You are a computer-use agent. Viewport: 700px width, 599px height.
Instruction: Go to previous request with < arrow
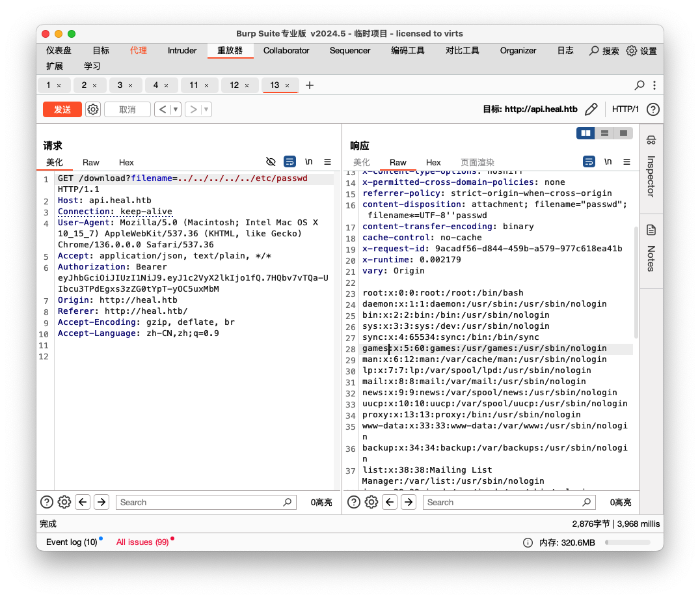163,109
